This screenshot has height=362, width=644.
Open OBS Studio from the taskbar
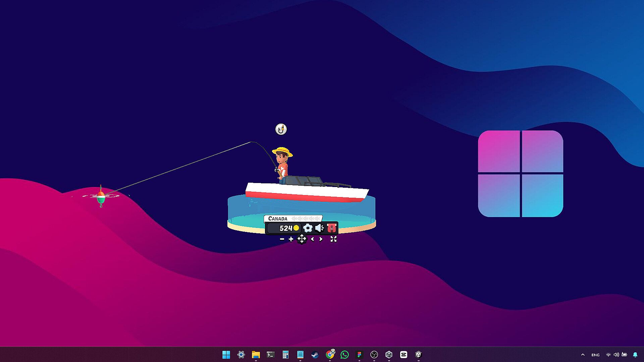pyautogui.click(x=374, y=355)
